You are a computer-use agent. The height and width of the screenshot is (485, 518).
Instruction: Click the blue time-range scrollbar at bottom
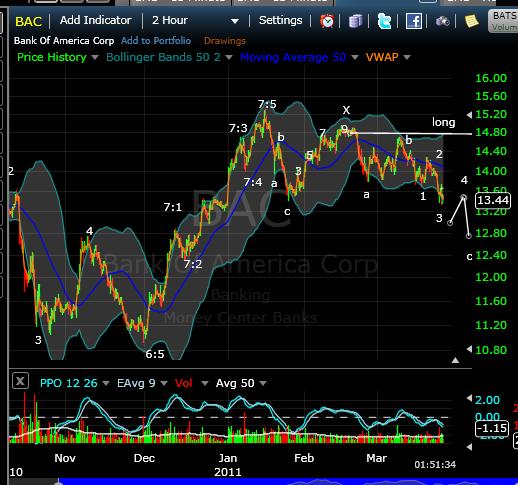287,482
